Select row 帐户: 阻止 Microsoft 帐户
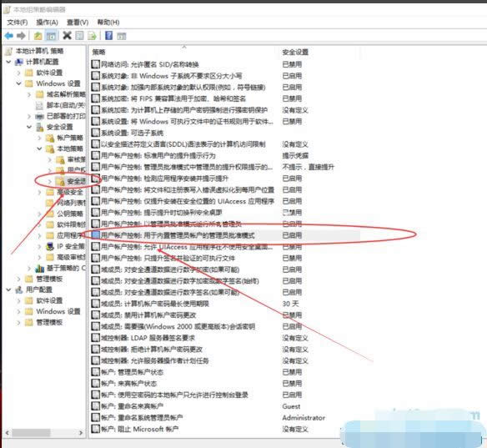This screenshot has width=487, height=448. [225, 429]
